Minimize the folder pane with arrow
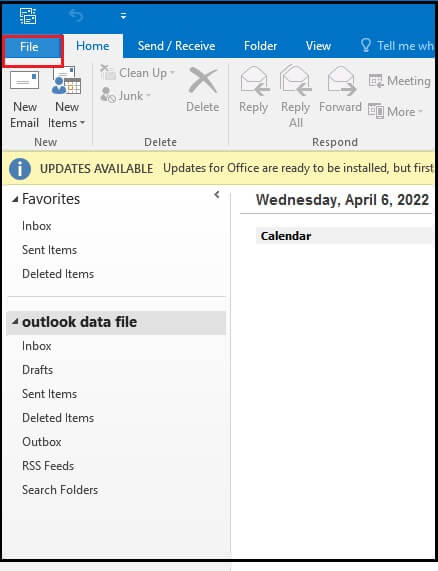The image size is (438, 571). coord(217,195)
